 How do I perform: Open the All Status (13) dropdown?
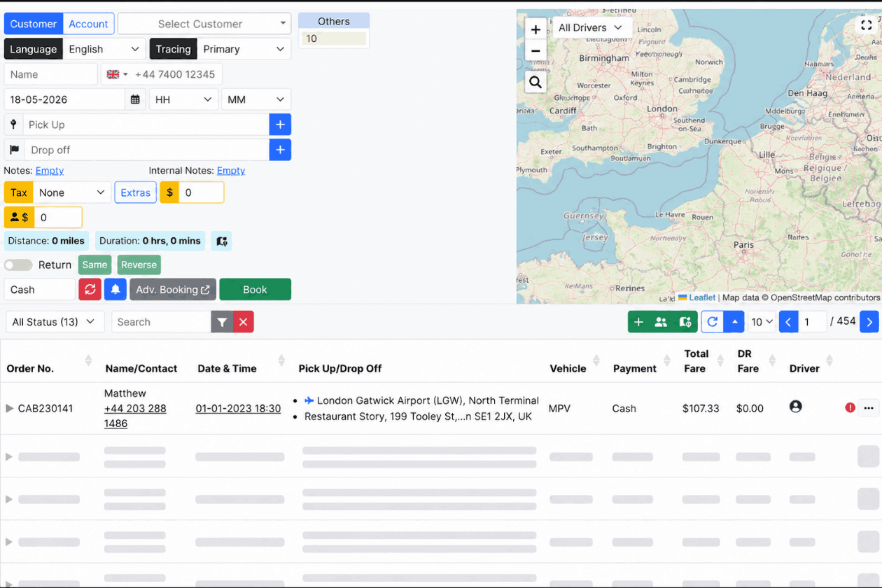55,322
